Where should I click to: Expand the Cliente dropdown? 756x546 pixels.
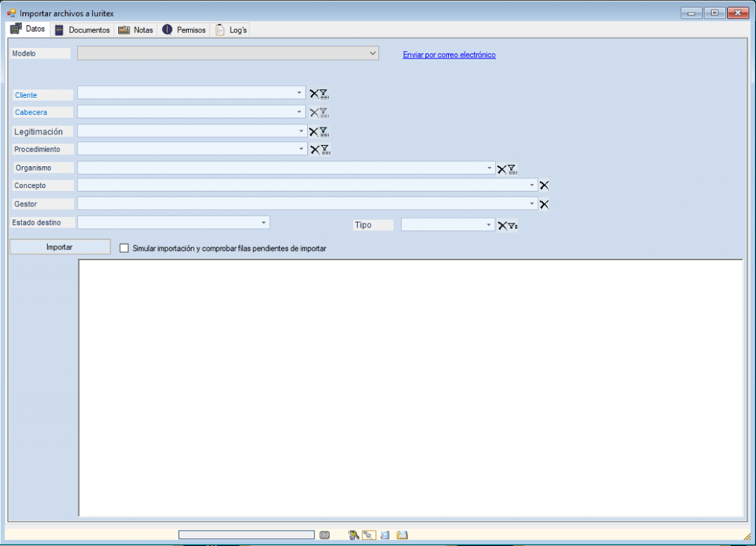(x=299, y=93)
